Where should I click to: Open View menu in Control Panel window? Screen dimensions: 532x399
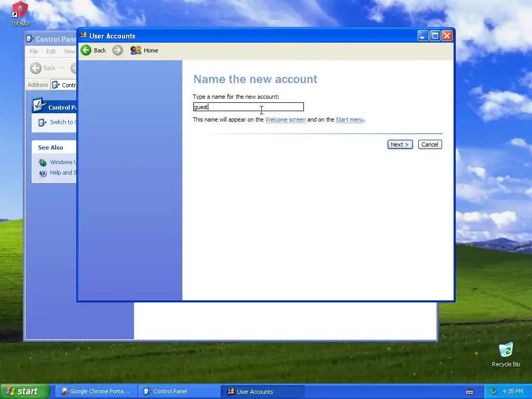coord(70,51)
